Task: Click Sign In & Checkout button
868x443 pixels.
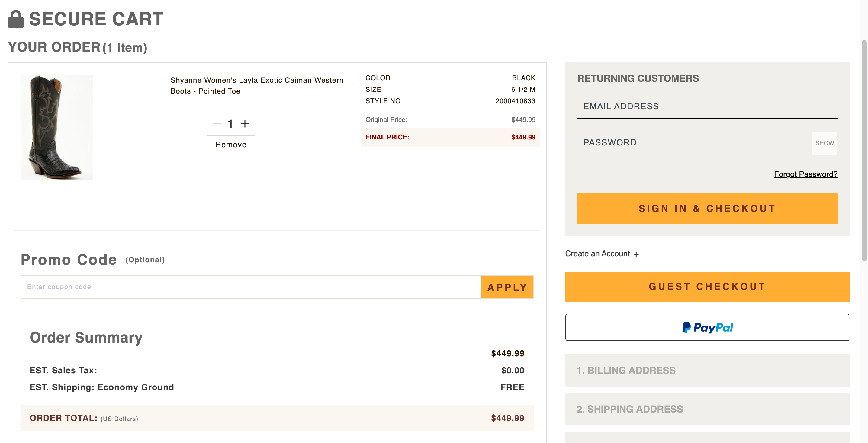Action: (707, 208)
